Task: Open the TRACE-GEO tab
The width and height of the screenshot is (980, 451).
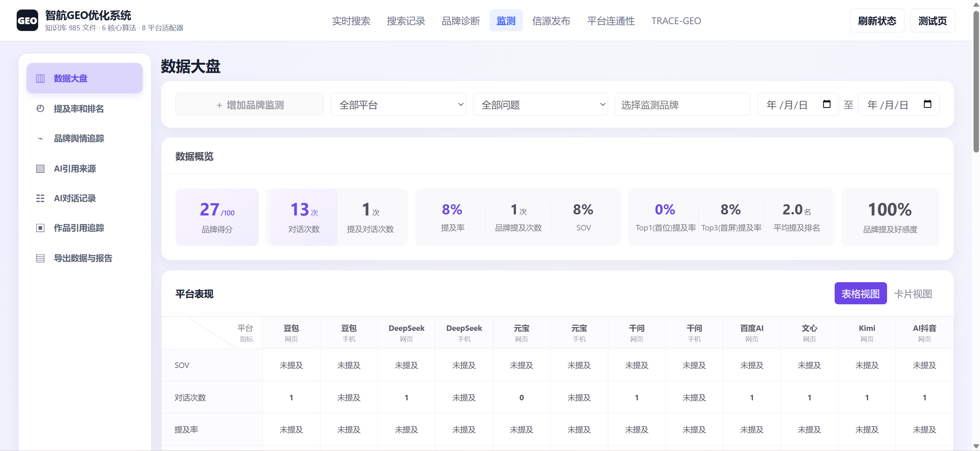Action: click(676, 21)
